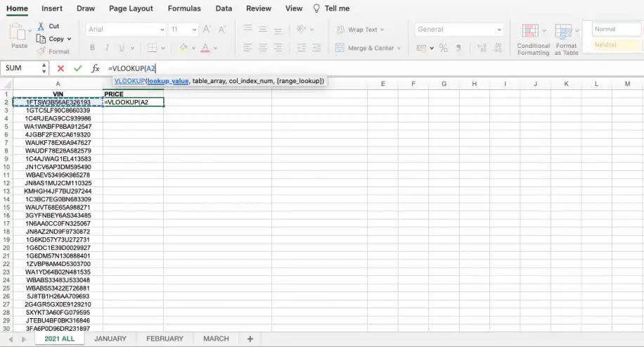Screen dimensions: 644x347
Task: Add new sheet with plus icon
Action: click(250, 339)
